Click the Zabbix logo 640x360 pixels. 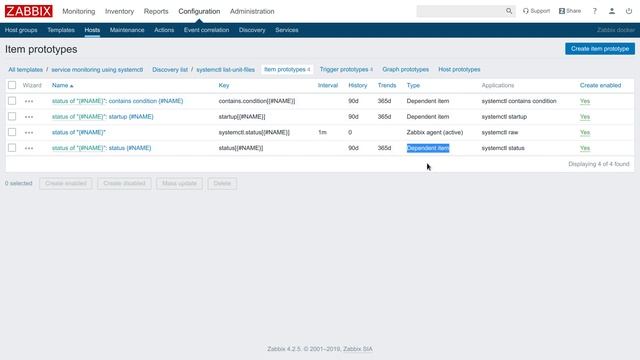29,11
